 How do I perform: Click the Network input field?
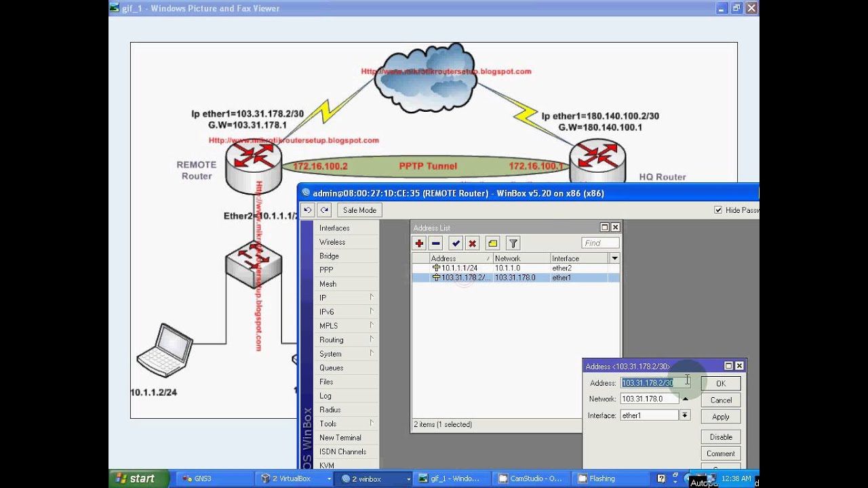coord(650,399)
